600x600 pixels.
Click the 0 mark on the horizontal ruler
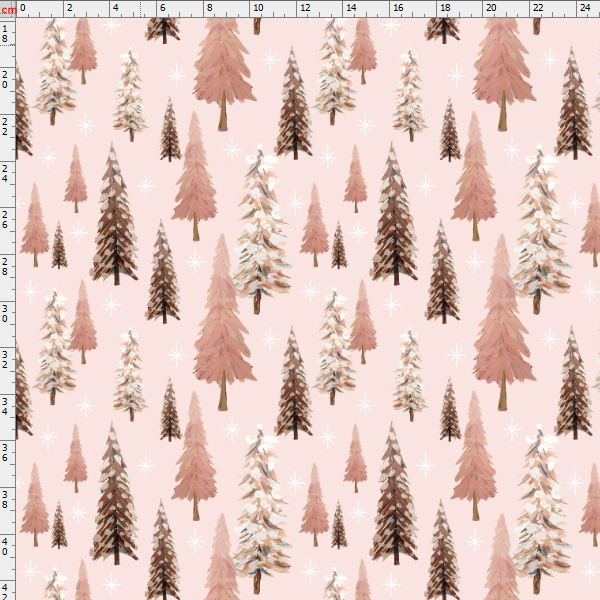click(23, 7)
